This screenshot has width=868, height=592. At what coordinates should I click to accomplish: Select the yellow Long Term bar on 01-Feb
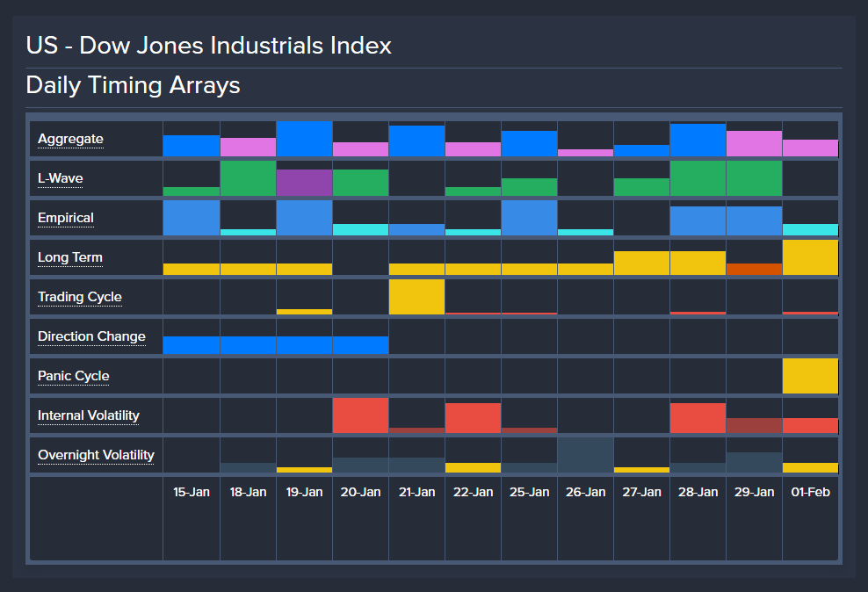point(810,257)
